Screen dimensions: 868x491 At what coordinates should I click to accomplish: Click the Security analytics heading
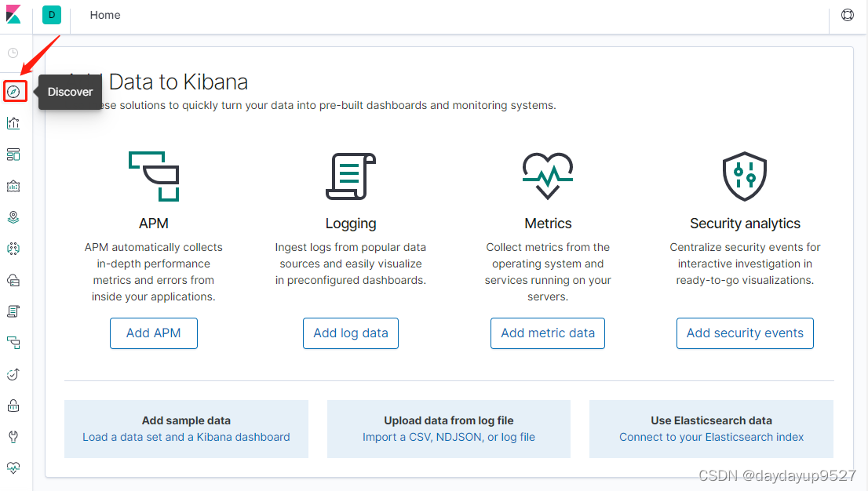tap(745, 224)
